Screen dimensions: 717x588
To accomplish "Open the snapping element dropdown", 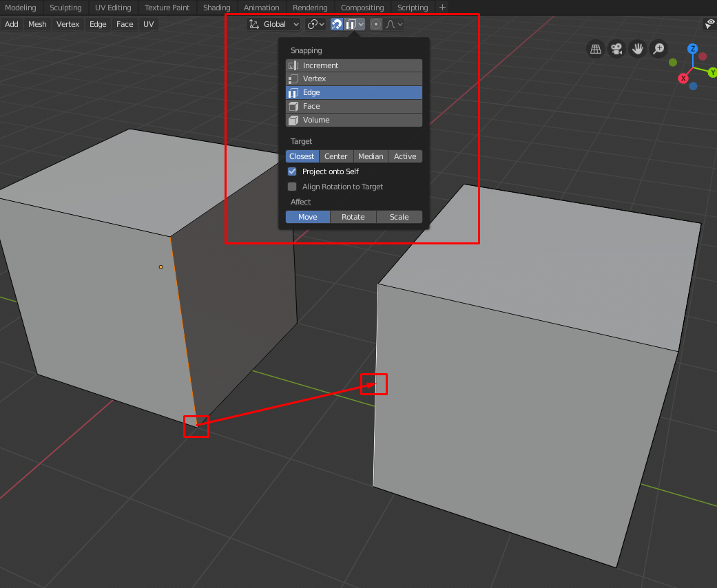I will tap(355, 24).
